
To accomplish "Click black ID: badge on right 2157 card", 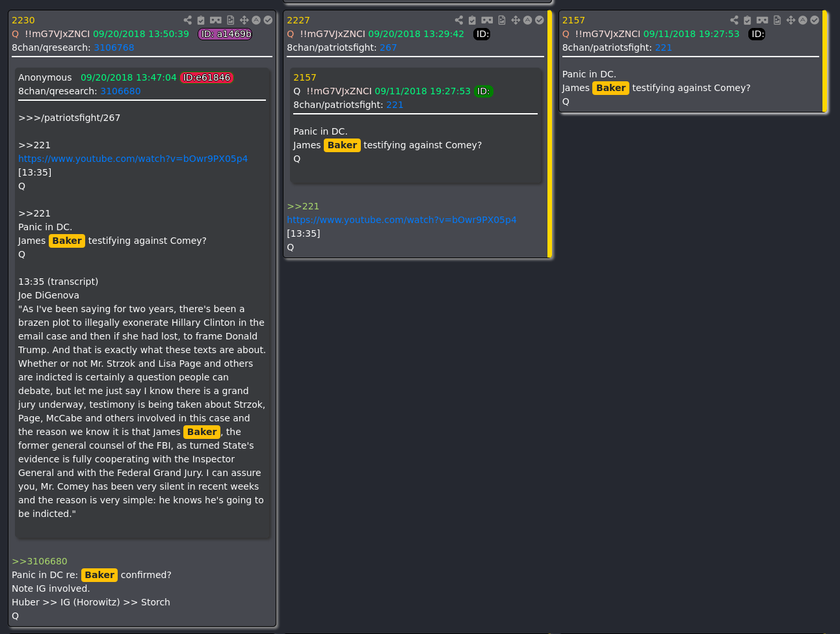I will tap(757, 34).
